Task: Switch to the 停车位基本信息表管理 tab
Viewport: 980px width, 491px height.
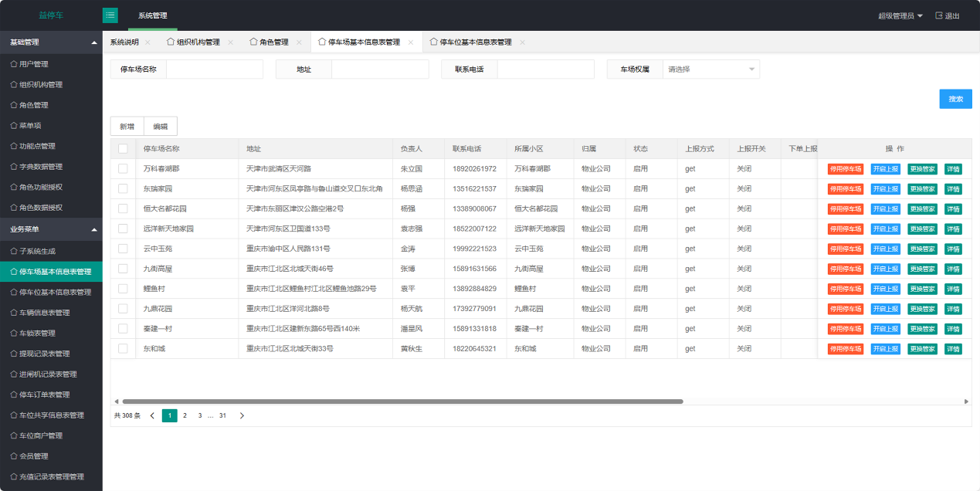Action: click(x=475, y=42)
